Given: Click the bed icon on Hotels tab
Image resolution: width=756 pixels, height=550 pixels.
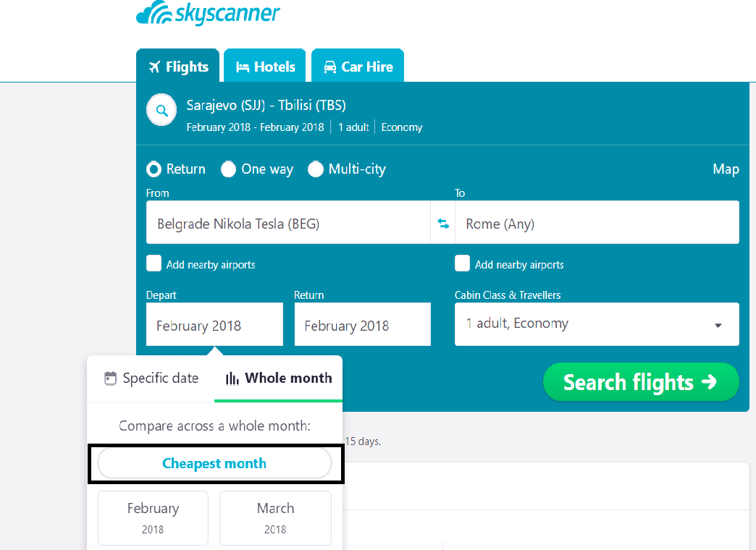Looking at the screenshot, I should coord(243,67).
